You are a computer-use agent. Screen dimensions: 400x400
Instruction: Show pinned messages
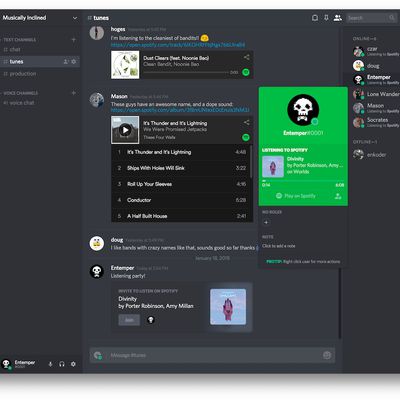pyautogui.click(x=326, y=18)
